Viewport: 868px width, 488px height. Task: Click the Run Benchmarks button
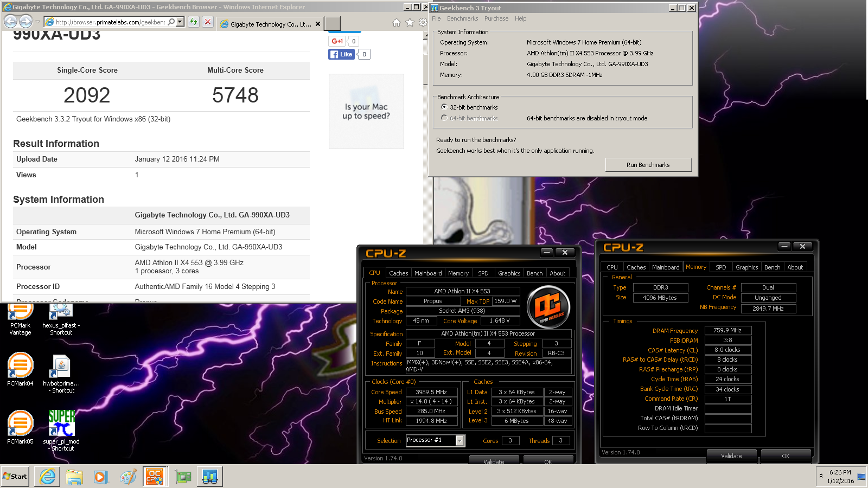pos(648,165)
